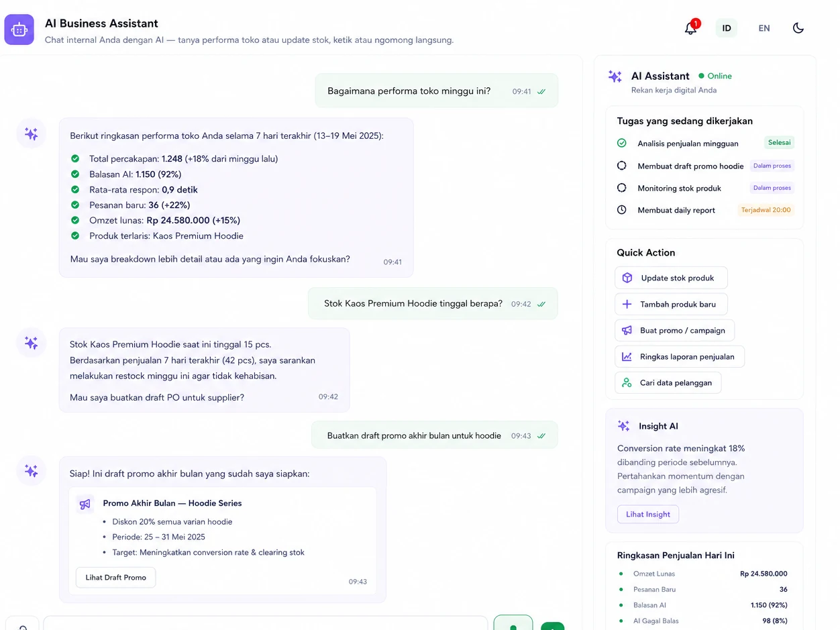Screen dimensions: 840x630
Task: Switch language to EN
Action: (x=764, y=28)
